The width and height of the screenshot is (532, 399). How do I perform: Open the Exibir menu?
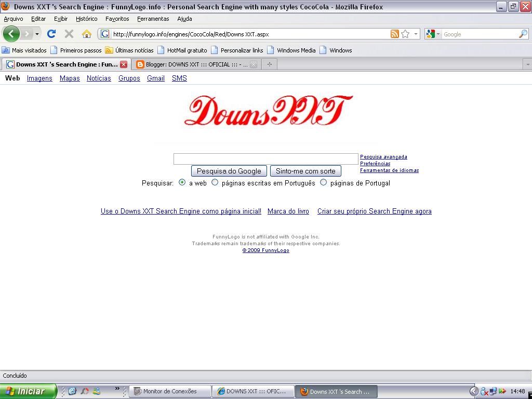click(61, 19)
